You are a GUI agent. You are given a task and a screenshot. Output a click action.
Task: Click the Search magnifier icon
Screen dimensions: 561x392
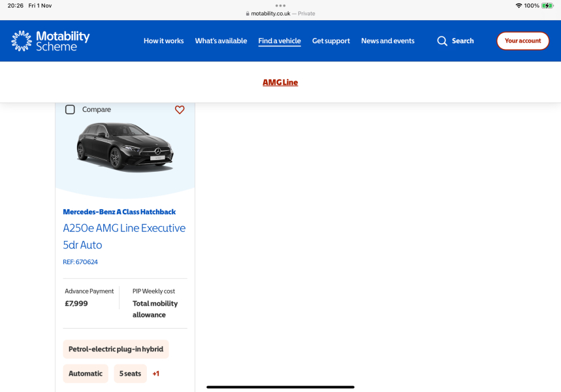coord(442,41)
